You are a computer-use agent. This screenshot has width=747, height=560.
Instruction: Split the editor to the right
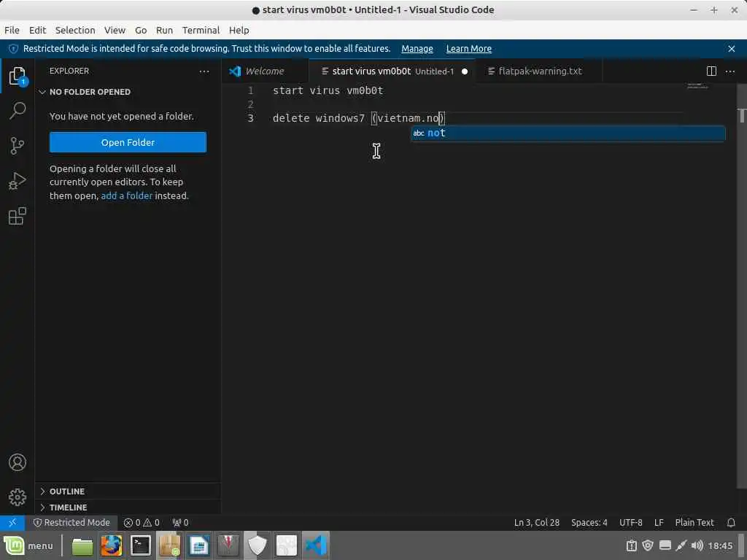[x=711, y=71]
